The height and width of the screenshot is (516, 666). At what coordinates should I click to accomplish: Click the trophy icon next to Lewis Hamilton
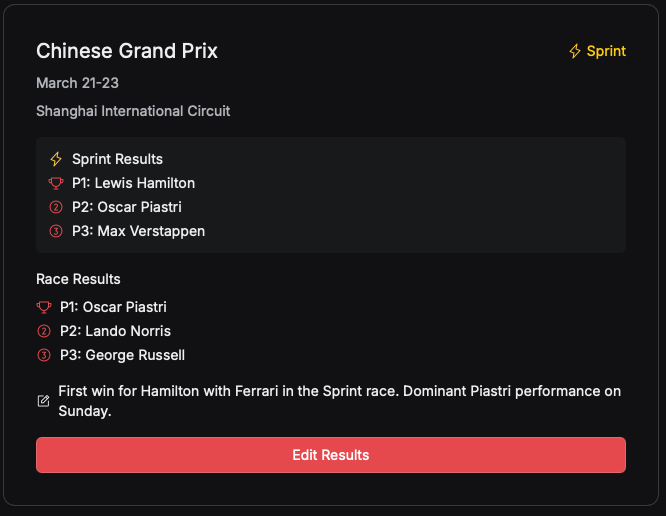point(56,183)
